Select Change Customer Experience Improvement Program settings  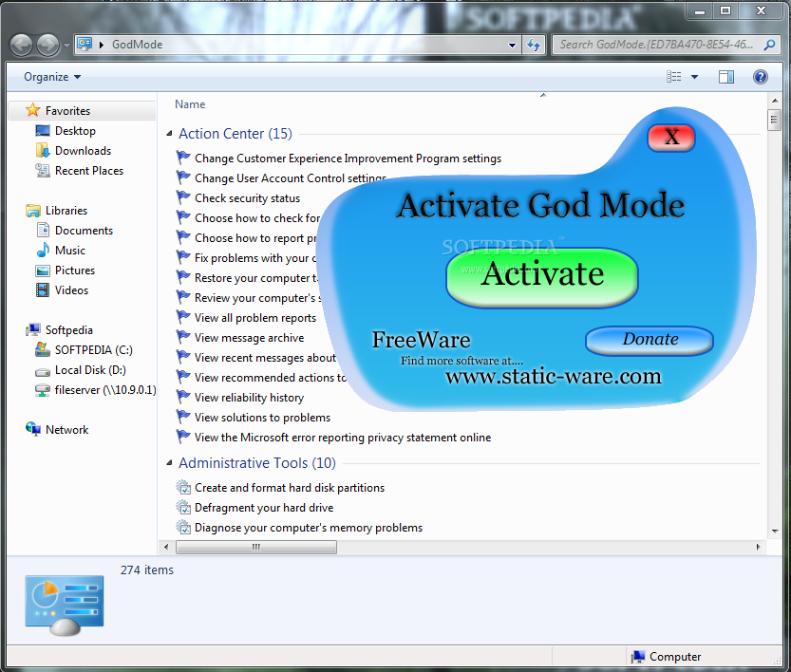(x=348, y=159)
